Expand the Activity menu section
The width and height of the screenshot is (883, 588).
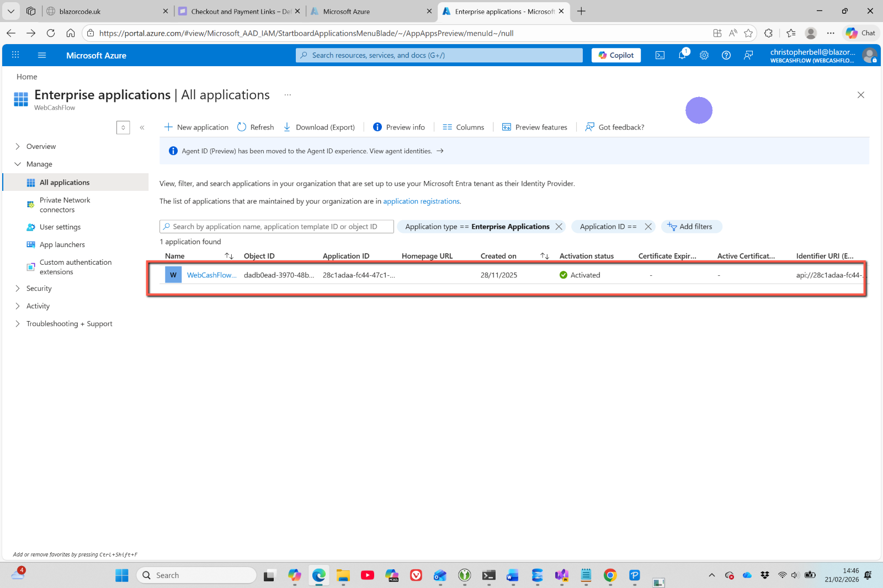38,306
